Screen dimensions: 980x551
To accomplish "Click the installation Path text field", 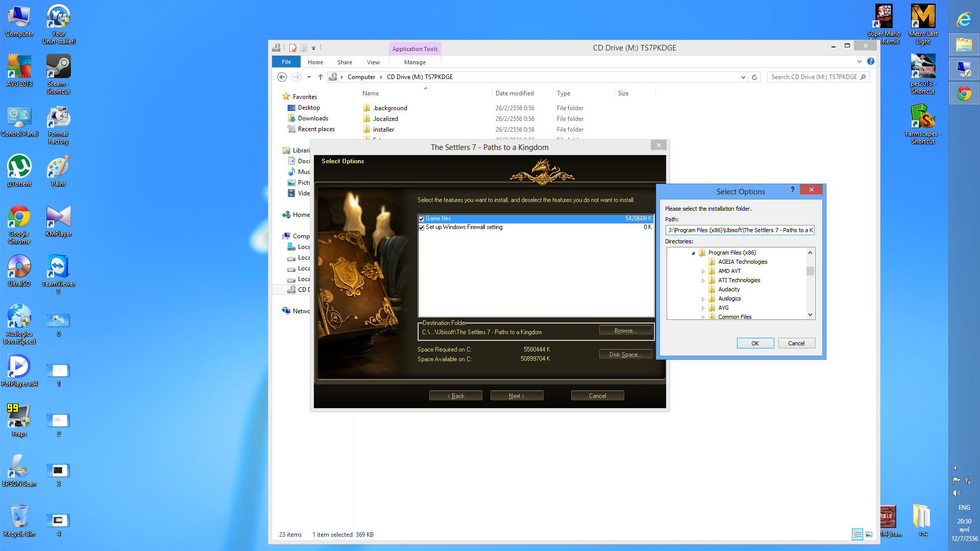I will coord(740,230).
